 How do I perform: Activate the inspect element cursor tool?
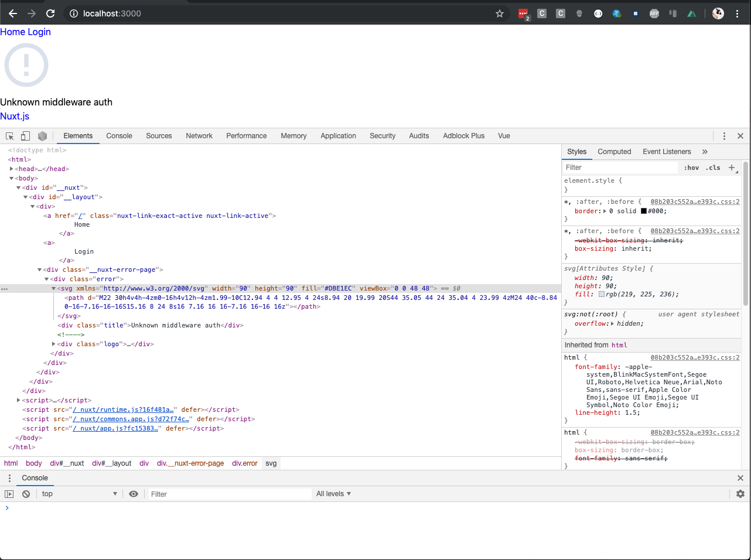pyautogui.click(x=9, y=135)
